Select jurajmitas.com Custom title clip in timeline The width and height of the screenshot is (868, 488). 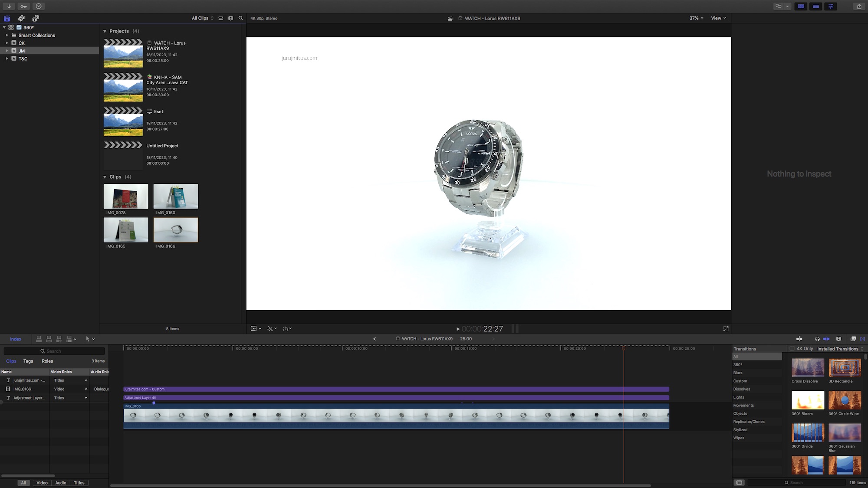click(396, 389)
